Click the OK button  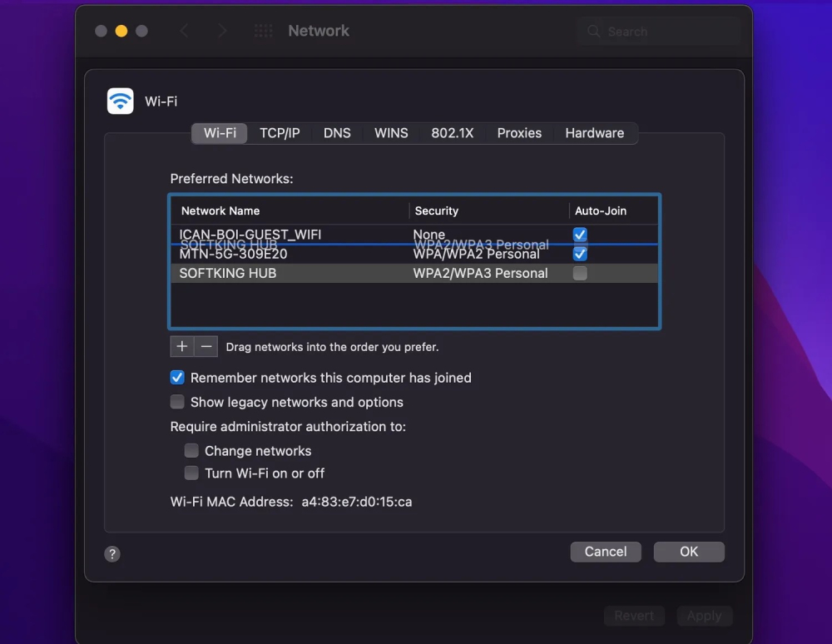point(688,552)
